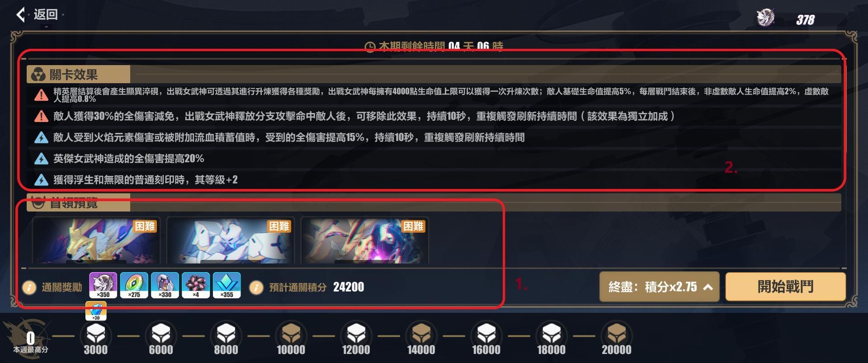Expand the 終盡：積分x2.75 difficulty dropdown
The height and width of the screenshot is (363, 868).
click(x=659, y=287)
